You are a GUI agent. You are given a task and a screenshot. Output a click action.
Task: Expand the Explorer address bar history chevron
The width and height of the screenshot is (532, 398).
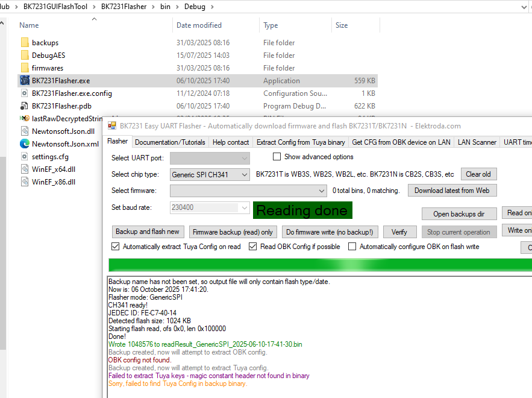point(524,7)
